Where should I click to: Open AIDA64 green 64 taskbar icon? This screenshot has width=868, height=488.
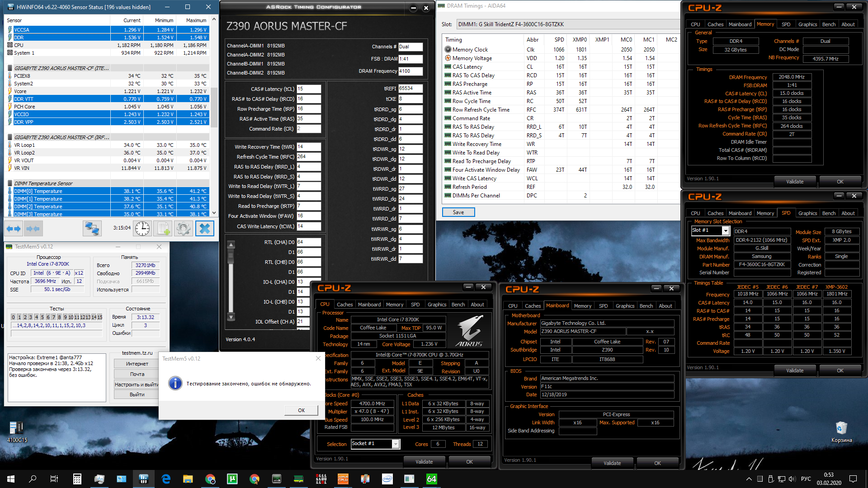(431, 479)
